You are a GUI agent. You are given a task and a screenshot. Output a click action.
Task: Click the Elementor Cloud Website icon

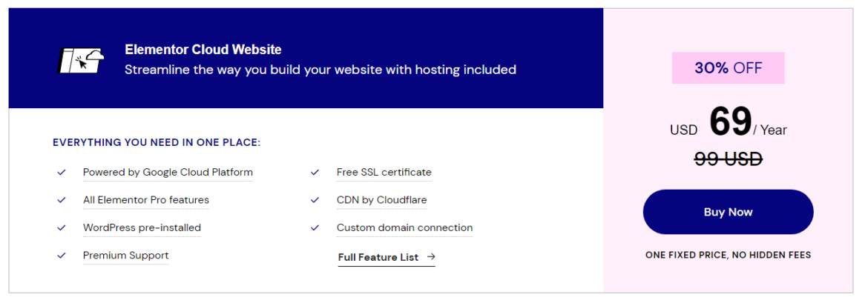80,59
